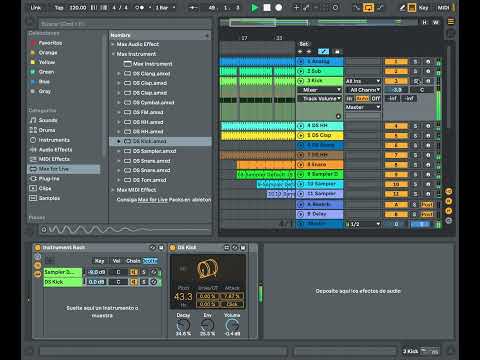The width and height of the screenshot is (480, 360).
Task: Stop playback with the Stop button
Action: 267,8
